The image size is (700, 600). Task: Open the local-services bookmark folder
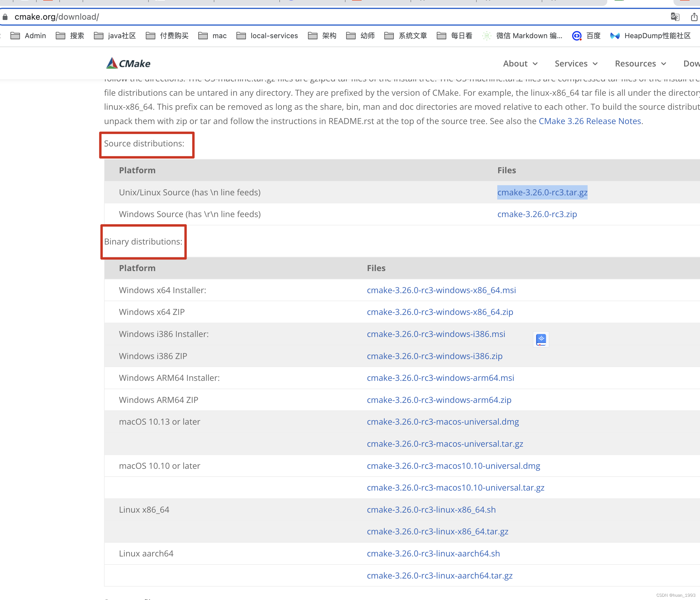267,35
